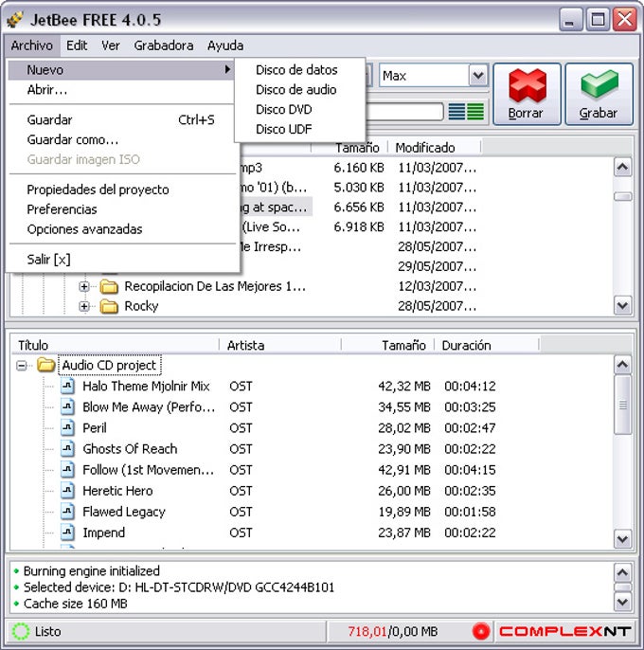Click the Flawed Legacy track icon
The width and height of the screenshot is (644, 650).
tap(67, 511)
